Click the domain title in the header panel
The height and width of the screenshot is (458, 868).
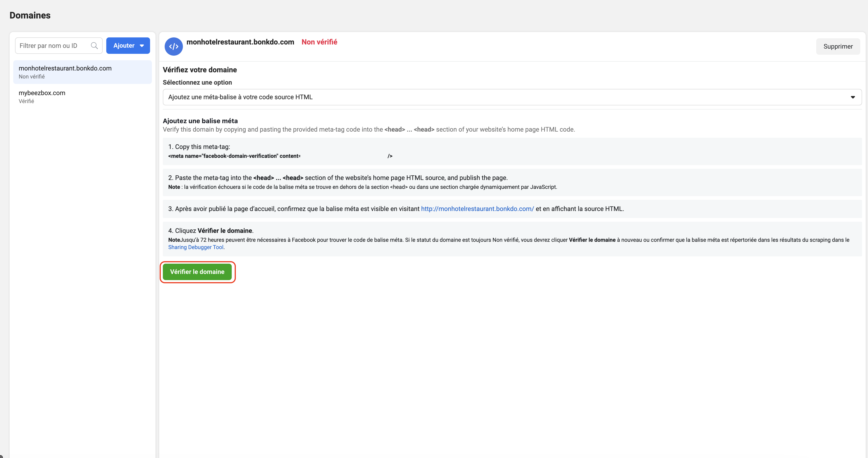(x=240, y=42)
